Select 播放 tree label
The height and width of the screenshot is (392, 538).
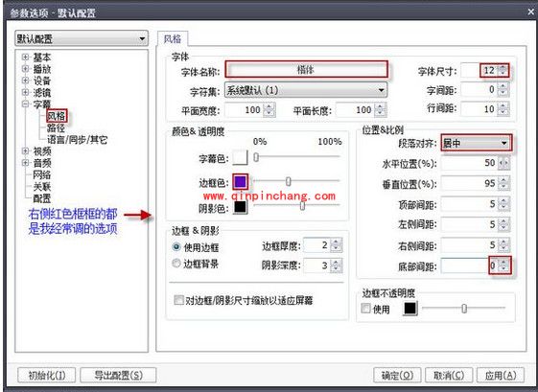(42, 69)
